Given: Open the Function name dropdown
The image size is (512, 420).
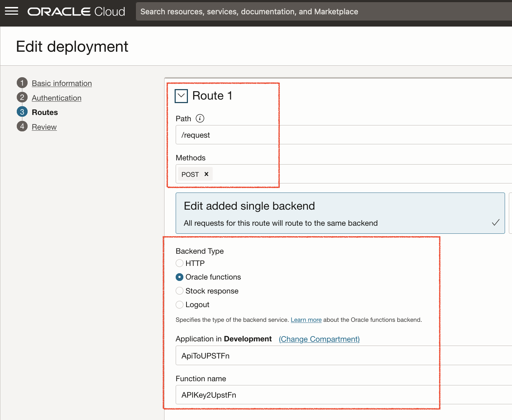Looking at the screenshot, I should pos(342,395).
